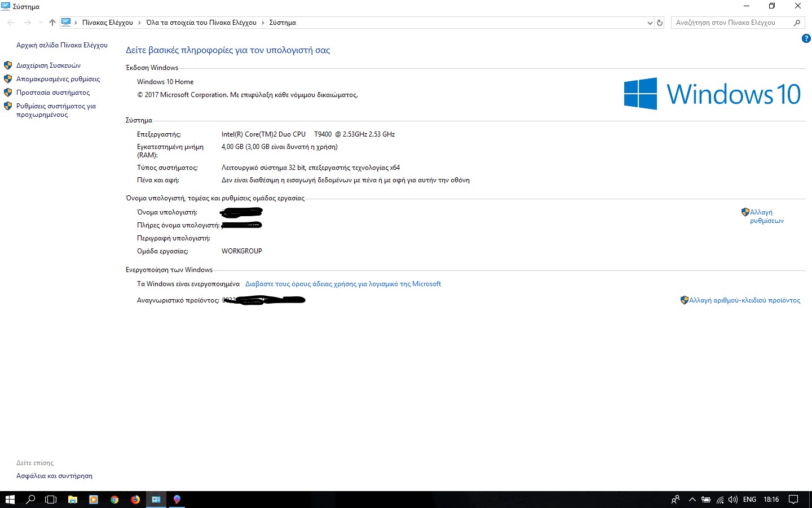The height and width of the screenshot is (508, 812).
Task: Select Πίνακας Ελέγχου breadcrumb
Action: point(108,23)
